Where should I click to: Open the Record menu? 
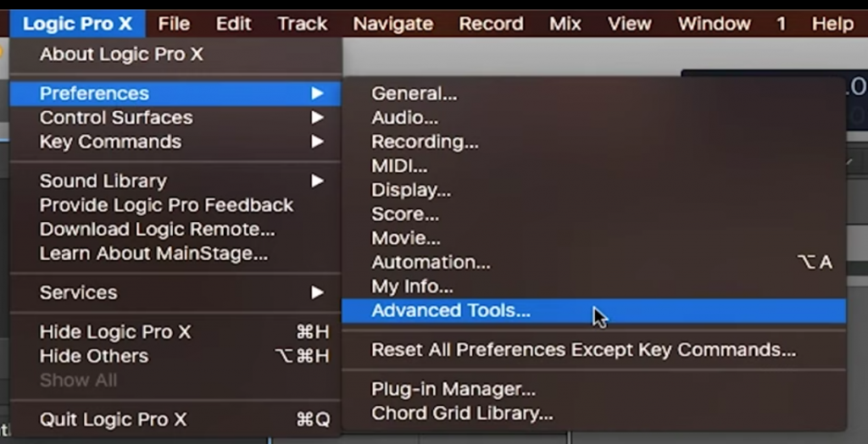(491, 24)
